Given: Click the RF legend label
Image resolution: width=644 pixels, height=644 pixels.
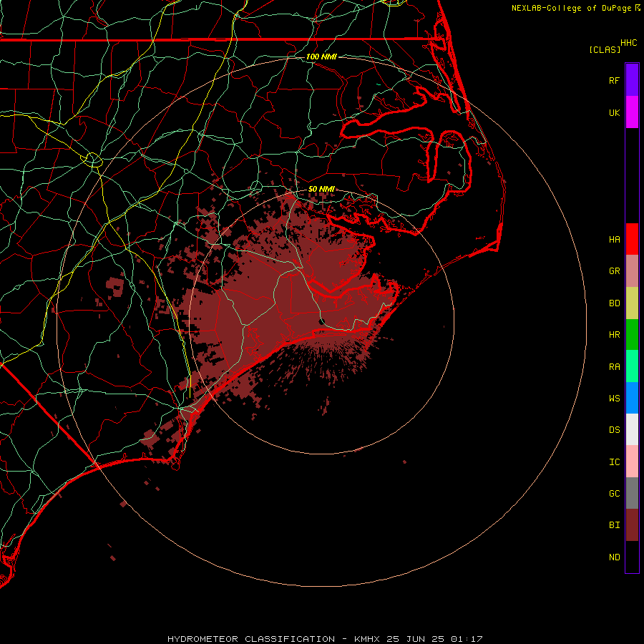Looking at the screenshot, I should (614, 80).
